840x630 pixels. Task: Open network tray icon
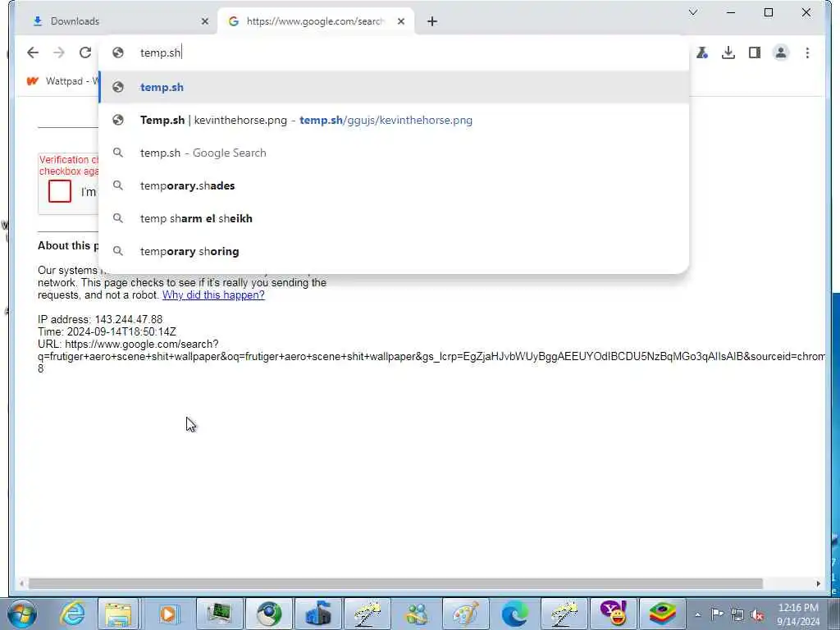(x=737, y=614)
